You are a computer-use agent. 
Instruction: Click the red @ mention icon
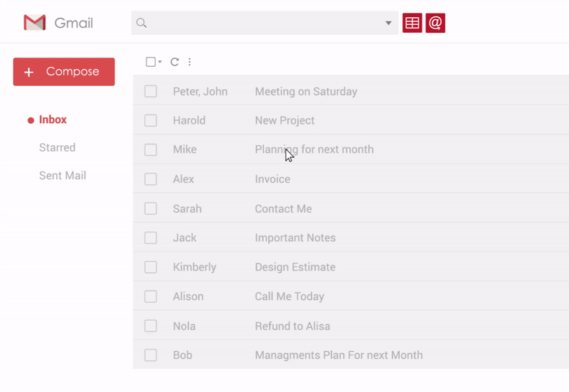point(435,23)
